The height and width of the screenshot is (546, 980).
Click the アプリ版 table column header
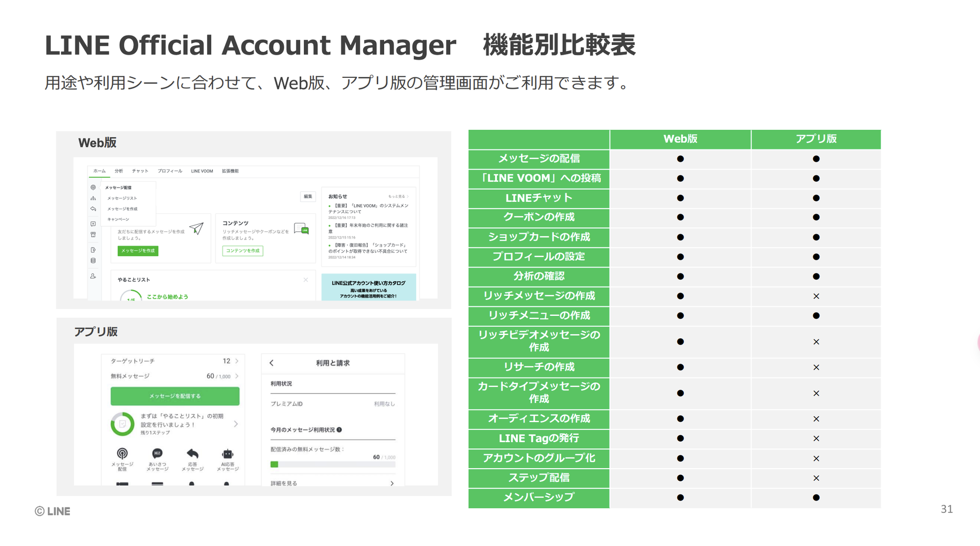816,139
